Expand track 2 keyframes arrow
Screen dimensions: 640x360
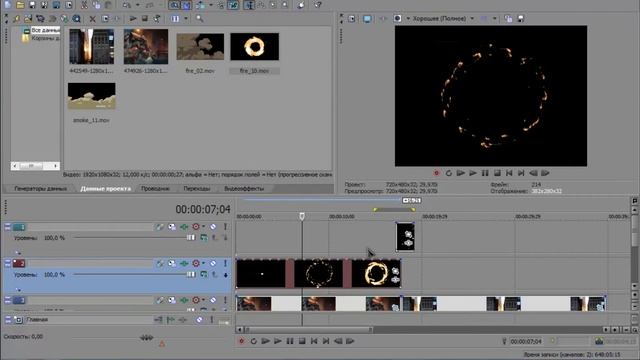[18, 289]
